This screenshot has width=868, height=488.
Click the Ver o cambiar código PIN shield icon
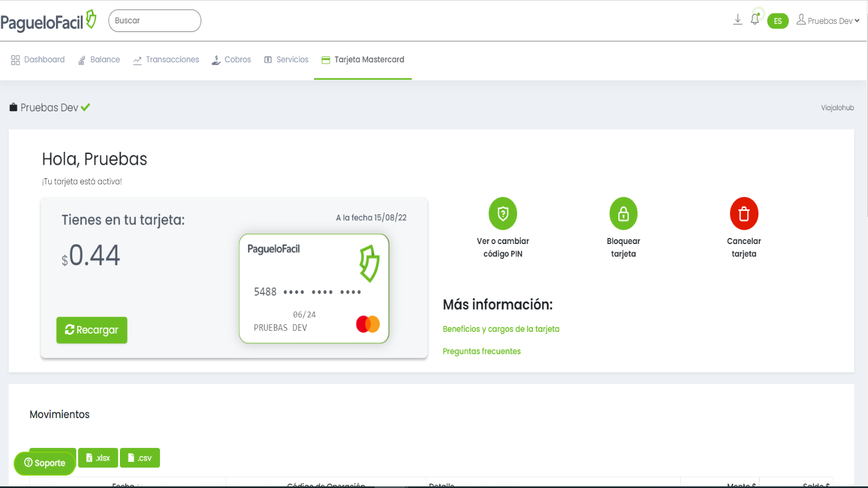click(503, 214)
